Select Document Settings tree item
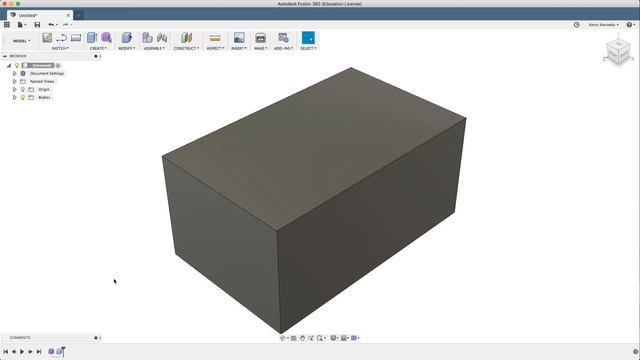The image size is (640, 360). pyautogui.click(x=47, y=73)
